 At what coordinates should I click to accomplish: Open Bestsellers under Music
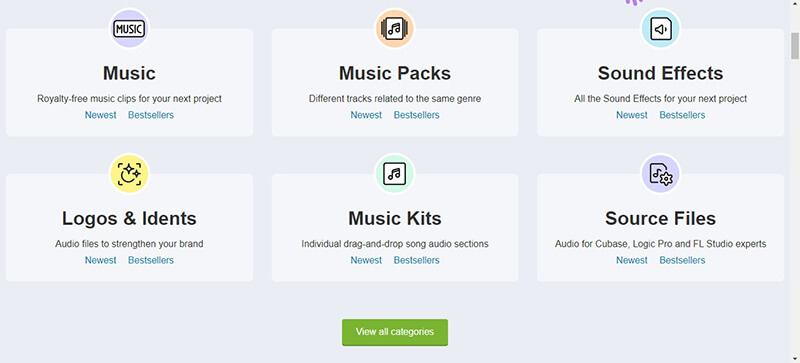(x=151, y=115)
